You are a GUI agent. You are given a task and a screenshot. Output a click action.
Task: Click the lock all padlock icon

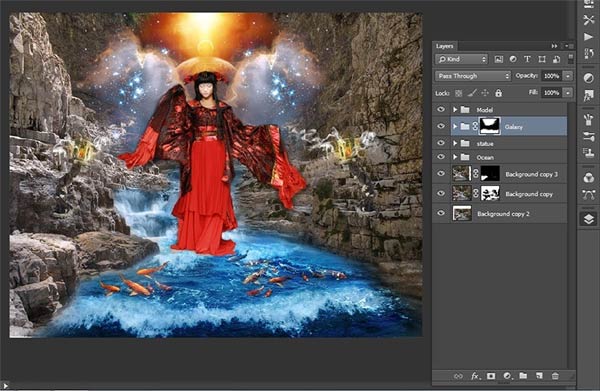tap(498, 93)
